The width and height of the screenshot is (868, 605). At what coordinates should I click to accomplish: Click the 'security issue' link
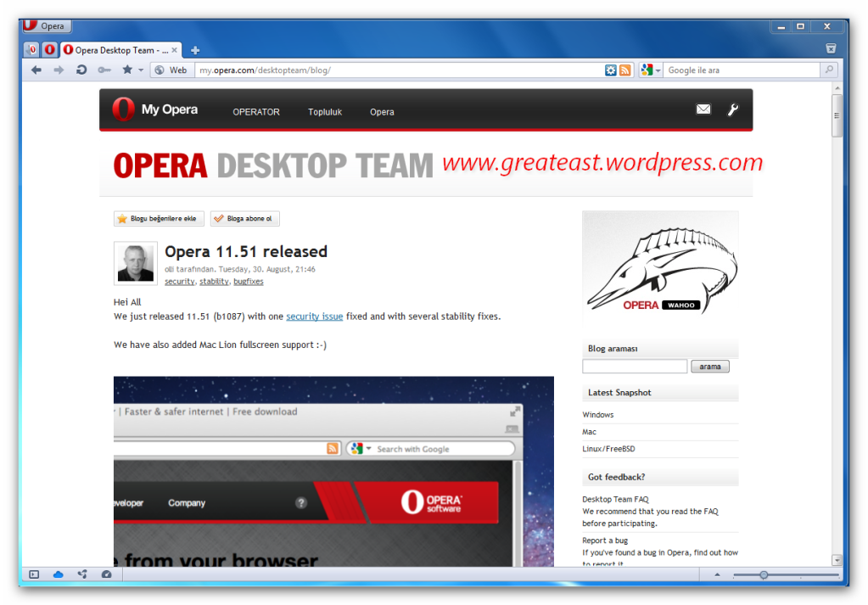click(314, 317)
